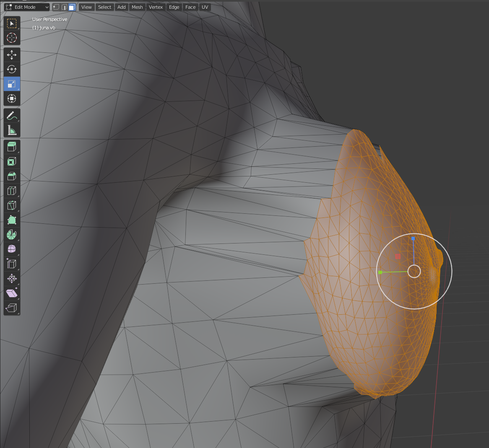Select the Annotate pencil tool
The height and width of the screenshot is (448, 489).
(x=12, y=116)
